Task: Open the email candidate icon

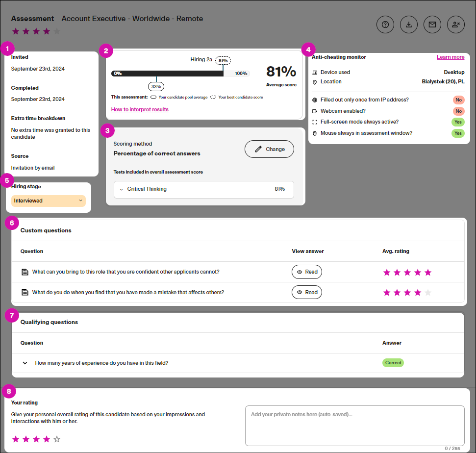Action: coord(432,25)
